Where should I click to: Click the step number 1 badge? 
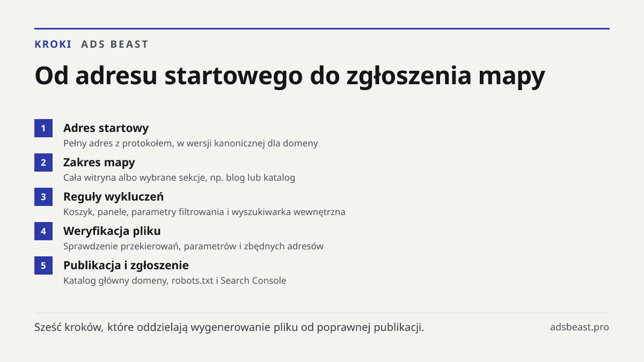tap(43, 128)
